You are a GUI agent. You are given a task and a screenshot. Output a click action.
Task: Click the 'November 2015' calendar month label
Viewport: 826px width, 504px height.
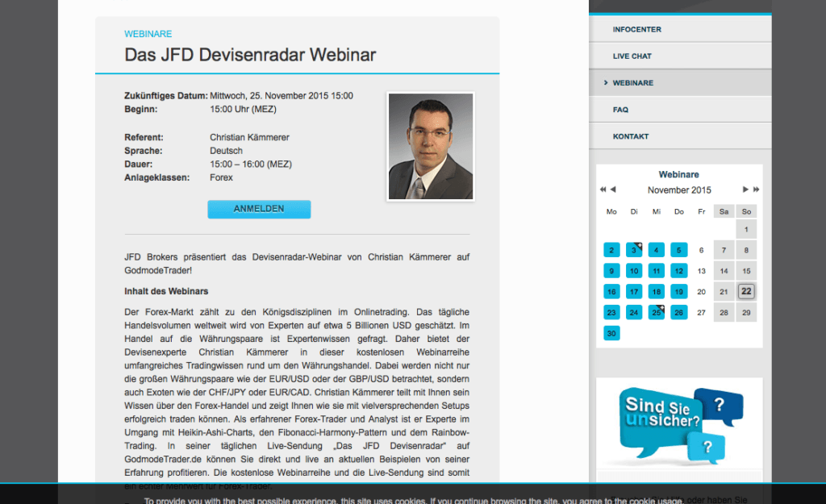click(679, 190)
